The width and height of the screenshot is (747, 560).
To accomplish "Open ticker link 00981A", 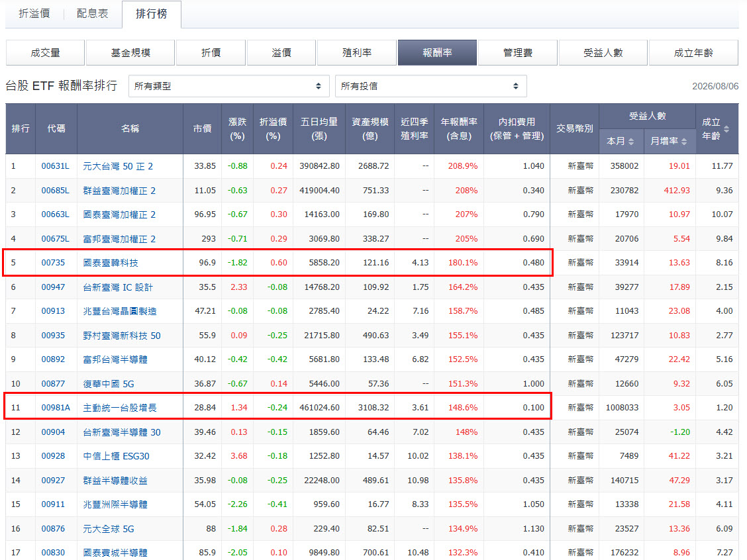I will pyautogui.click(x=56, y=408).
